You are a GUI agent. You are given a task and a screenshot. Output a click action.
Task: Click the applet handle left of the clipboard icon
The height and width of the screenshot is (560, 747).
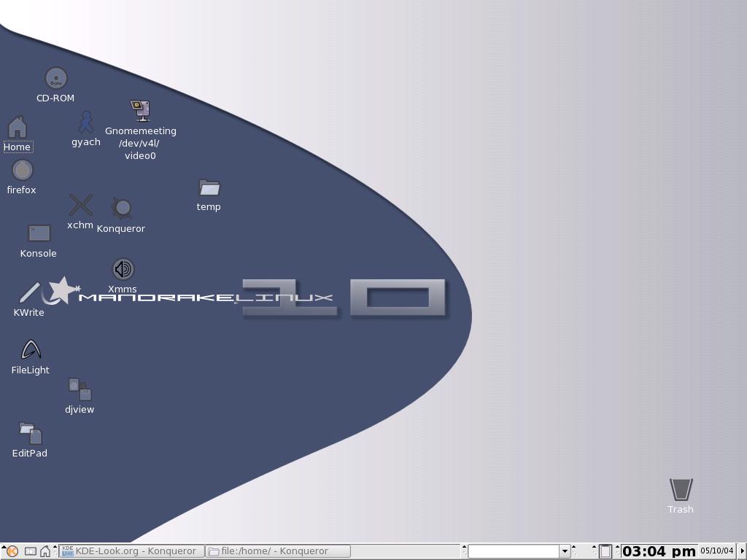pos(594,551)
